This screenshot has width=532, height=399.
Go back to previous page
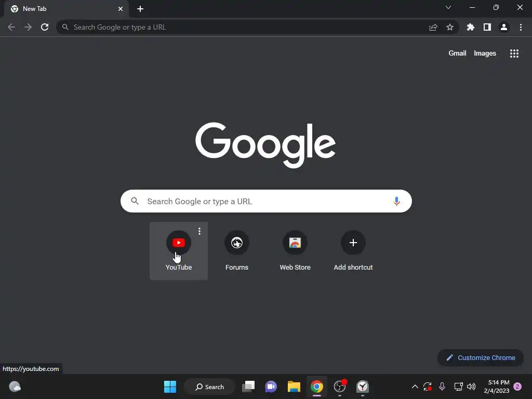[11, 27]
